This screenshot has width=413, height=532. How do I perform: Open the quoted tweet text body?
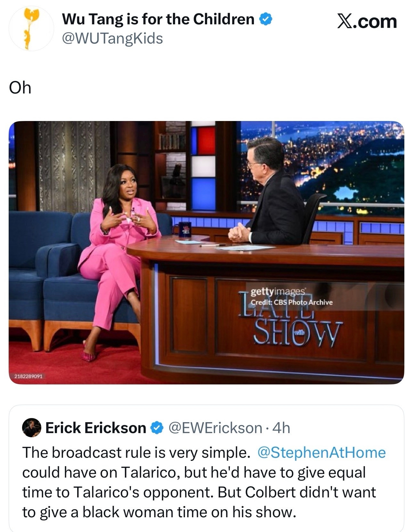pos(204,482)
